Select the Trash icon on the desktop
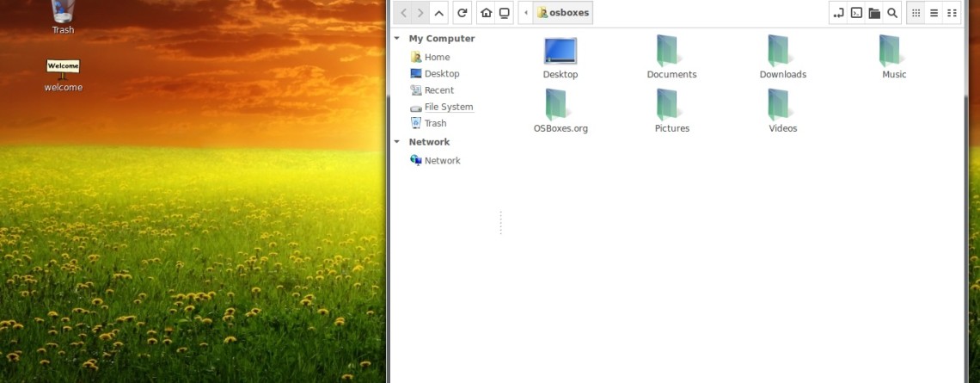 tap(63, 16)
